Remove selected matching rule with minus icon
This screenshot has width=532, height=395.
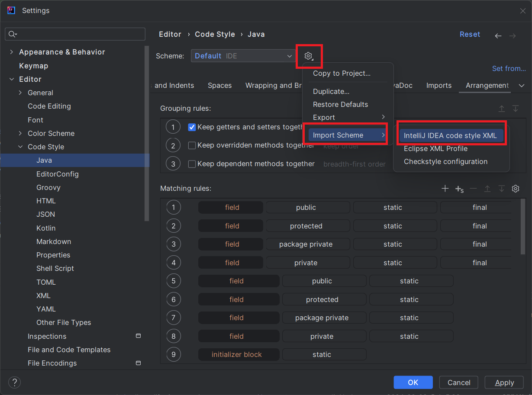[473, 189]
